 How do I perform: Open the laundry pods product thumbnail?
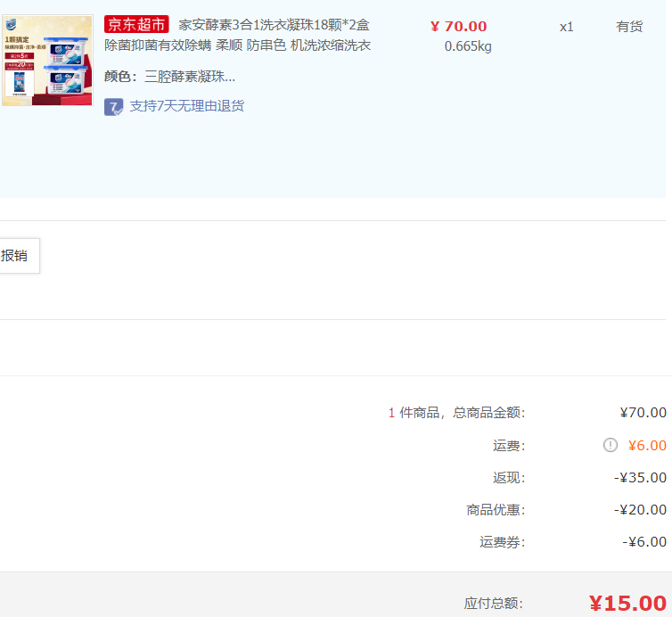(x=47, y=61)
